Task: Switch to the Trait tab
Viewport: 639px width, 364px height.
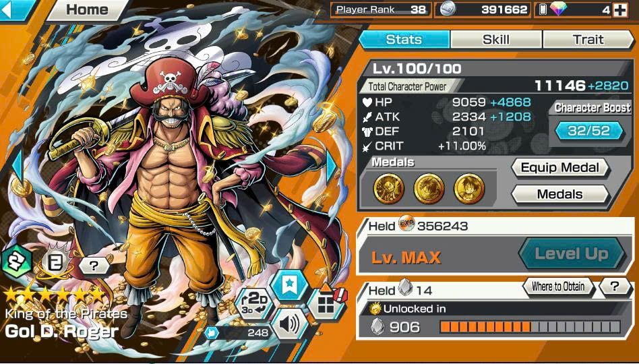Action: [x=588, y=40]
